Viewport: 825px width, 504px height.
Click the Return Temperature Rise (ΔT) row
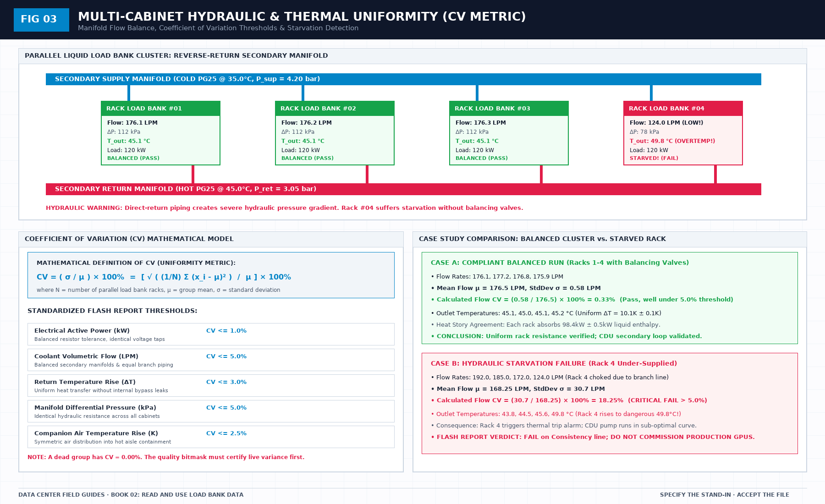click(x=211, y=386)
